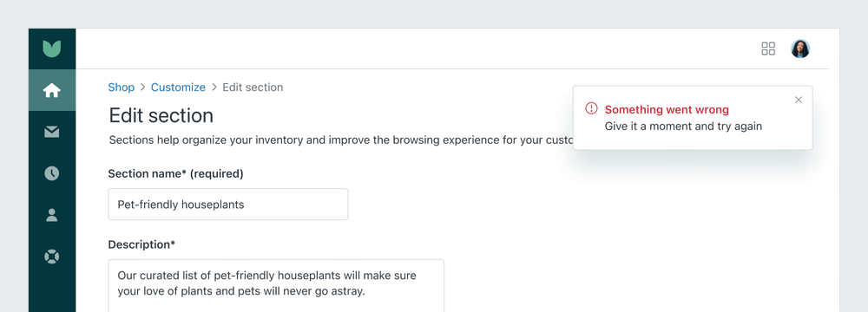
Task: Select the clock history sidebar icon
Action: (52, 173)
